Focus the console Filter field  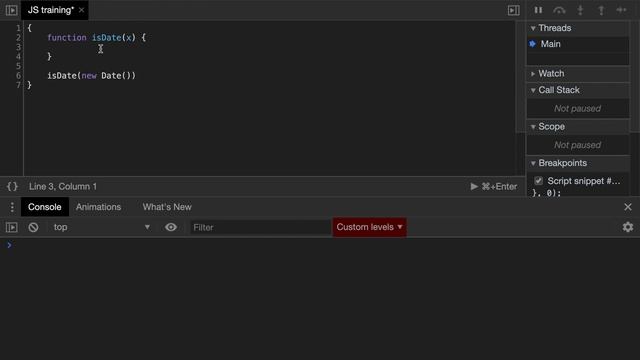pos(260,227)
